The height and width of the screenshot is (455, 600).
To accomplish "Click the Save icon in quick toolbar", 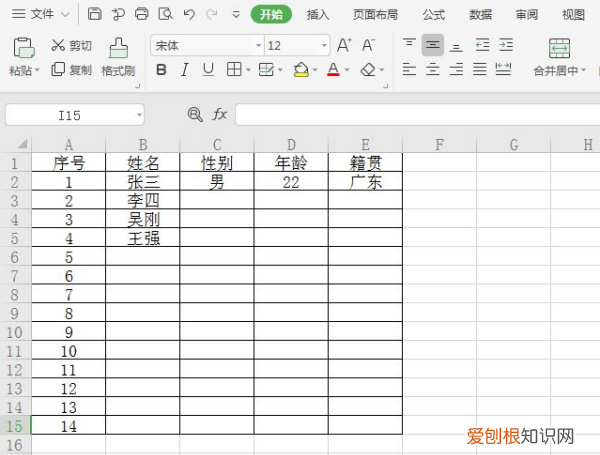I will (x=95, y=14).
